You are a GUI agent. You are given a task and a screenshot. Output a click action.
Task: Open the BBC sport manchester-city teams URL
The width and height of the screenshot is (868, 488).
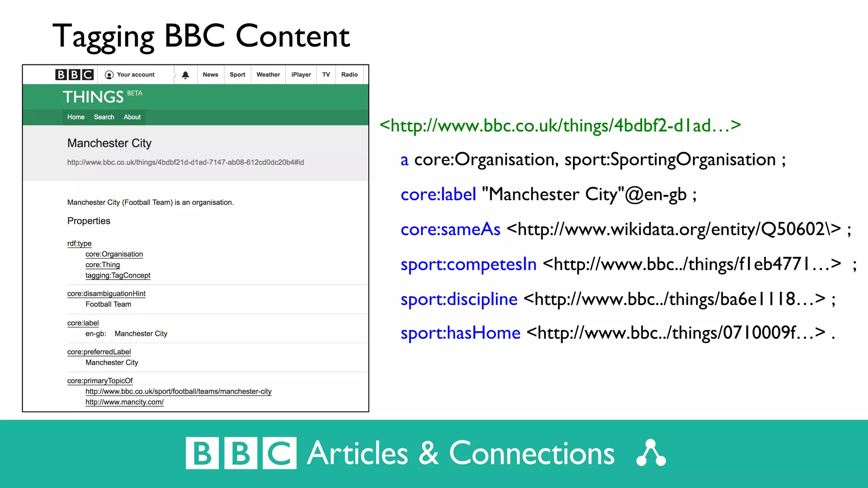[178, 391]
